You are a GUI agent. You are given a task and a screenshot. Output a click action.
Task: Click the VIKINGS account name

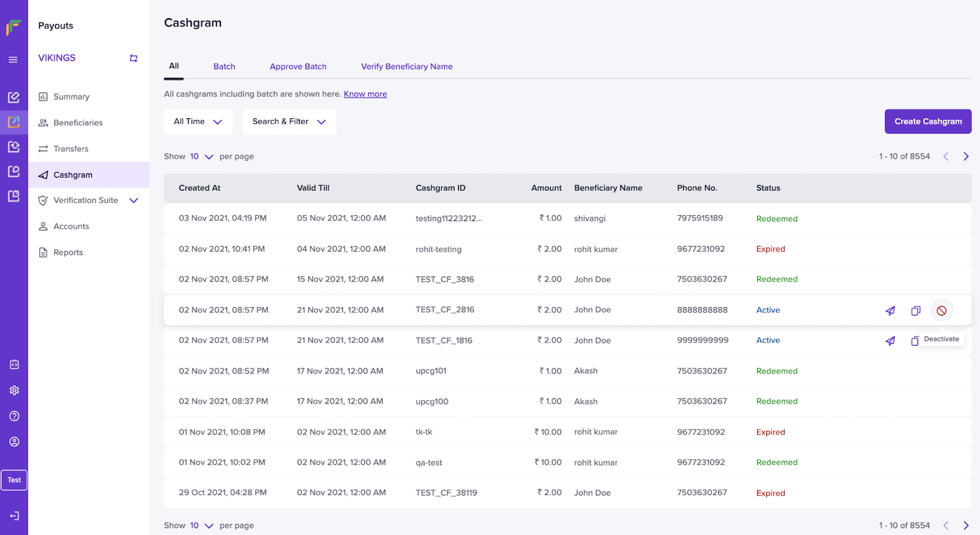point(57,58)
